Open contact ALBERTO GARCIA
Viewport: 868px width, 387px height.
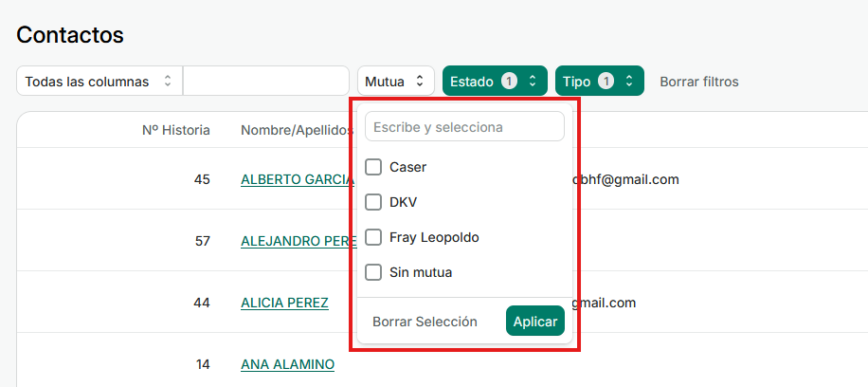point(297,179)
